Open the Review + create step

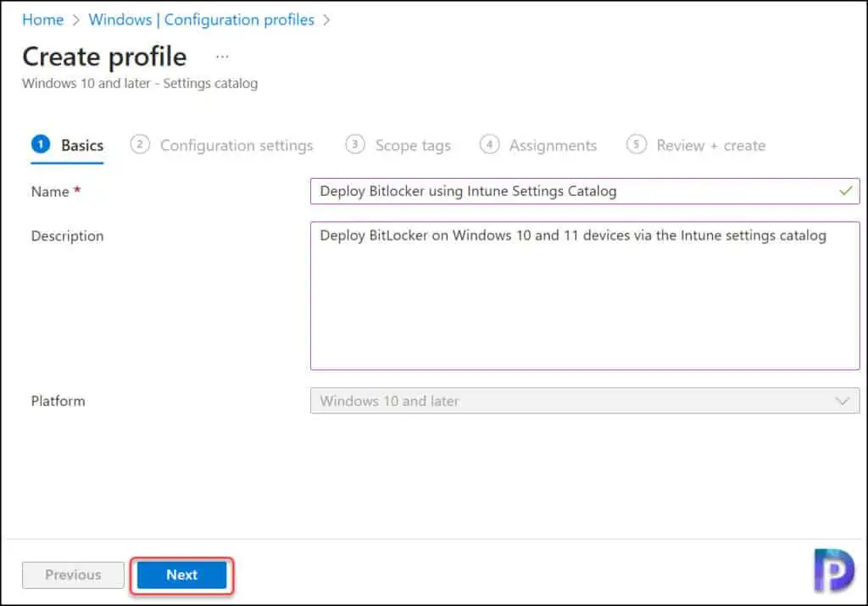pyautogui.click(x=696, y=145)
